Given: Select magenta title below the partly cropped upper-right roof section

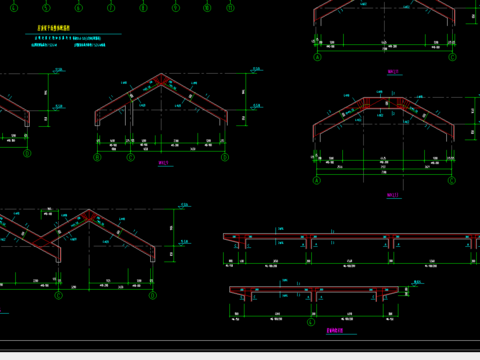Looking at the screenshot, I should click(x=394, y=72).
